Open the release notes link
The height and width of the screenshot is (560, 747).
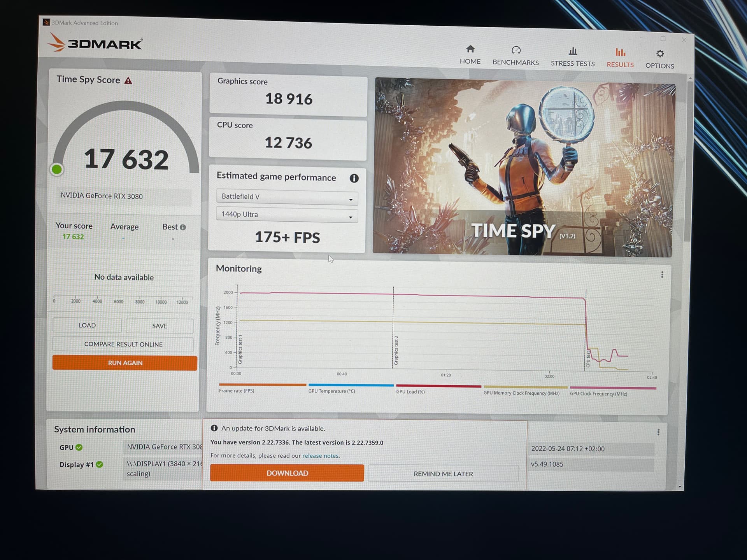pos(321,456)
